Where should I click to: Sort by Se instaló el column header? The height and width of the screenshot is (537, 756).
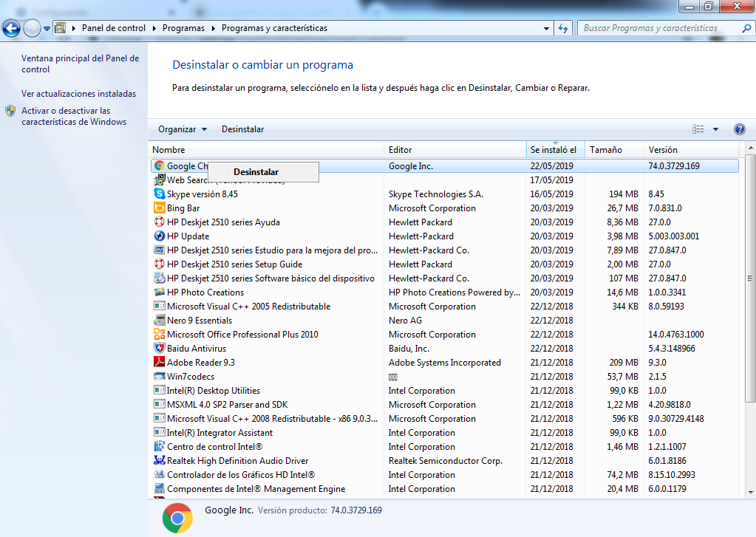(x=555, y=149)
